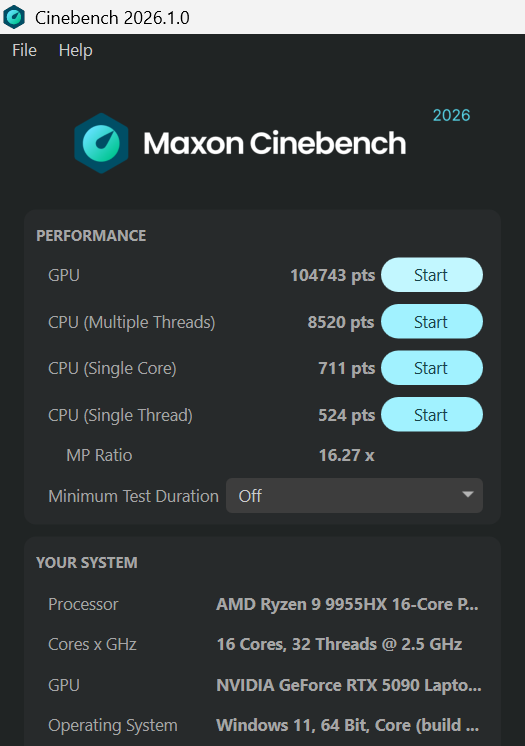Image resolution: width=525 pixels, height=746 pixels.
Task: Start the GPU benchmark
Action: click(x=432, y=275)
